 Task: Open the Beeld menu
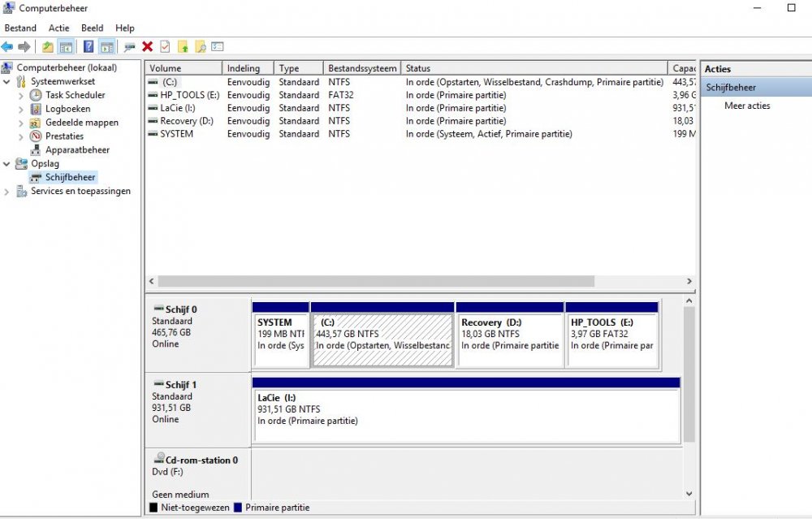[x=93, y=28]
